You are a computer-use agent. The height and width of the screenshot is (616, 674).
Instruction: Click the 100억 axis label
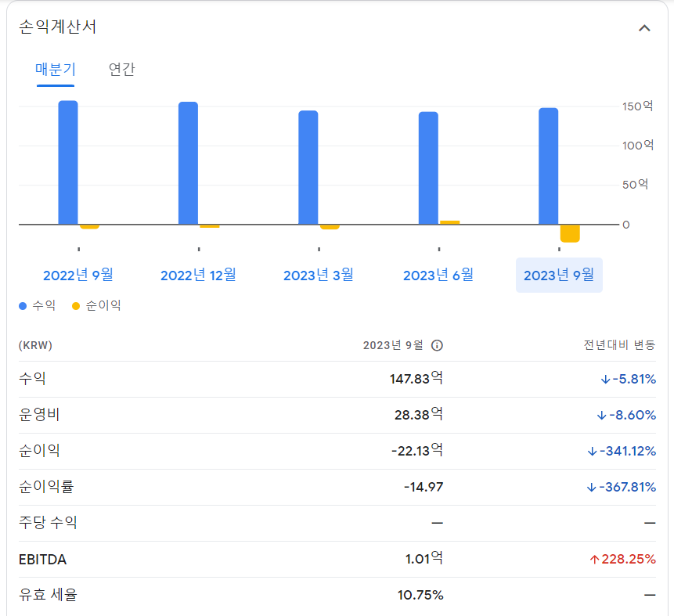pos(638,146)
